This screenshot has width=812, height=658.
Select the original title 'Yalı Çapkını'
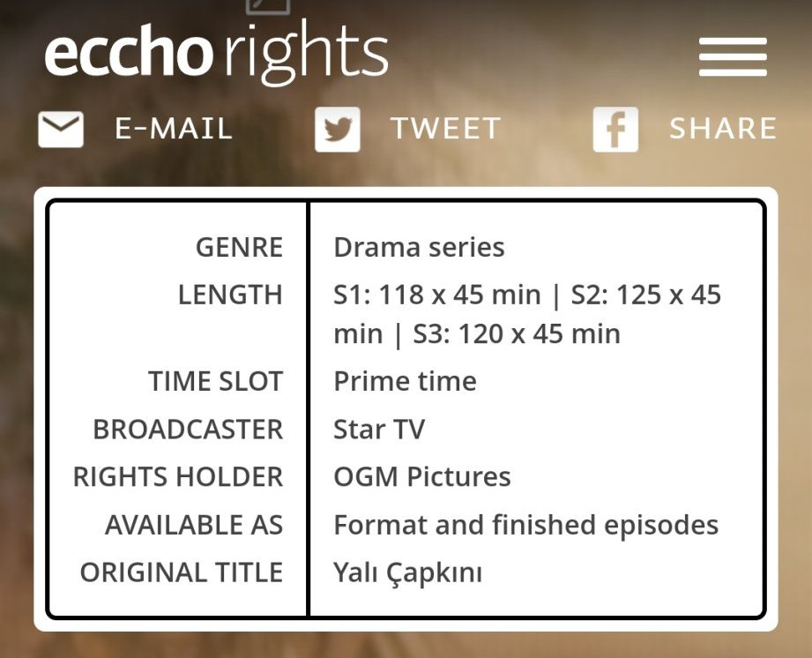(x=407, y=572)
